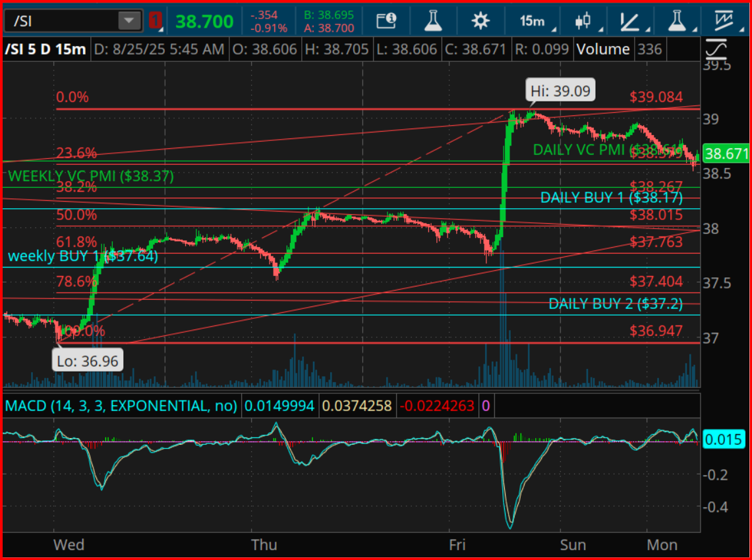
Task: Click the 37.5 price axis label
Action: (717, 283)
